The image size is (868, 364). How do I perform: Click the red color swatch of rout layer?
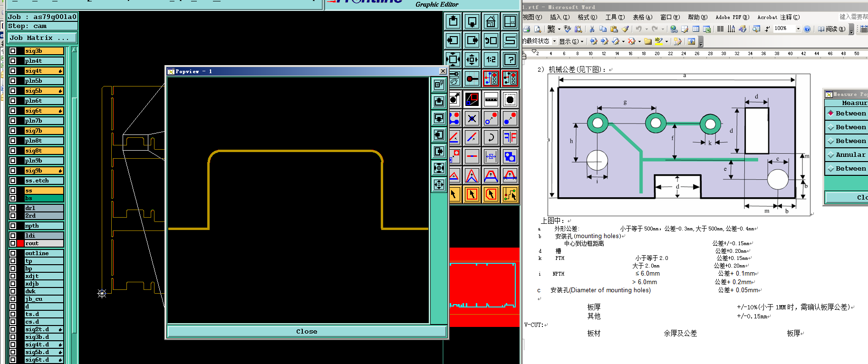pyautogui.click(x=20, y=243)
